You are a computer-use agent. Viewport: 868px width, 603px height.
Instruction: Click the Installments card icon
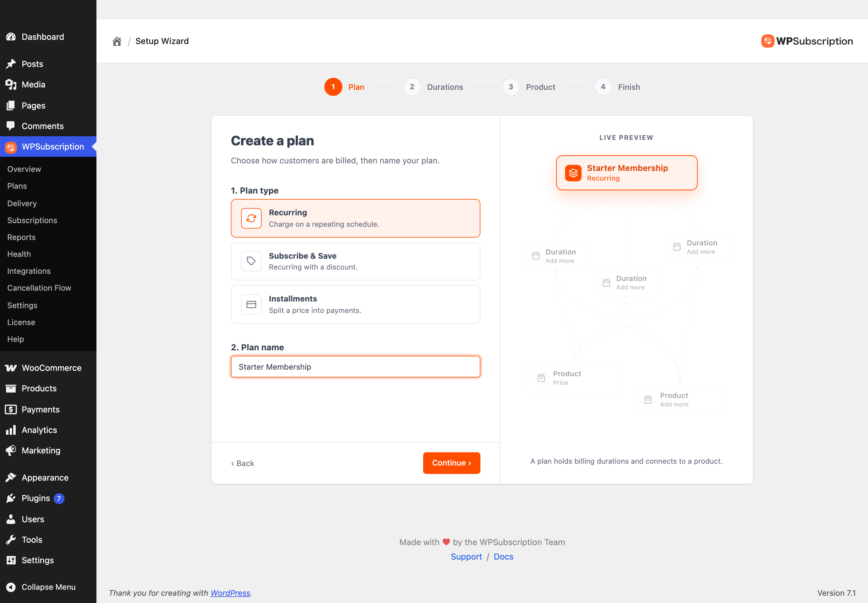(251, 305)
